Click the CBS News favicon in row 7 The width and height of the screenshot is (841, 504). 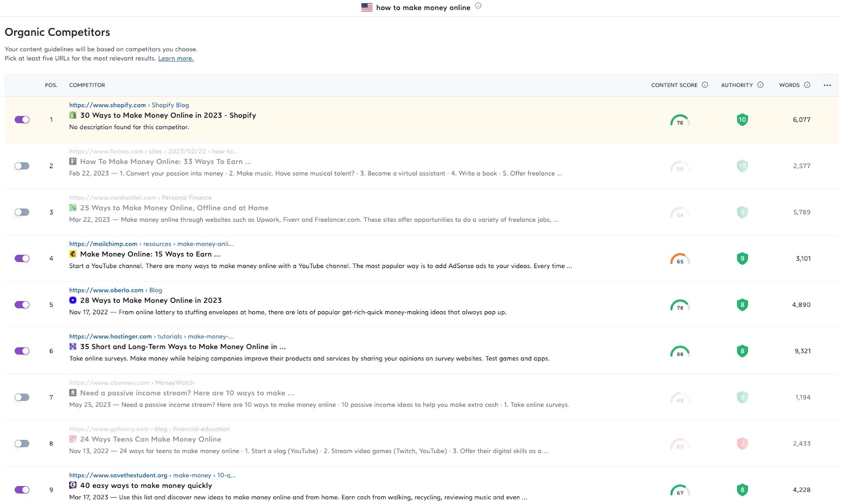pyautogui.click(x=73, y=393)
